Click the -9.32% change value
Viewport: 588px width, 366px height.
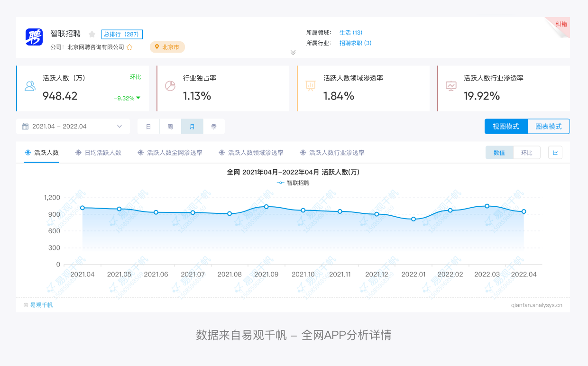[124, 98]
